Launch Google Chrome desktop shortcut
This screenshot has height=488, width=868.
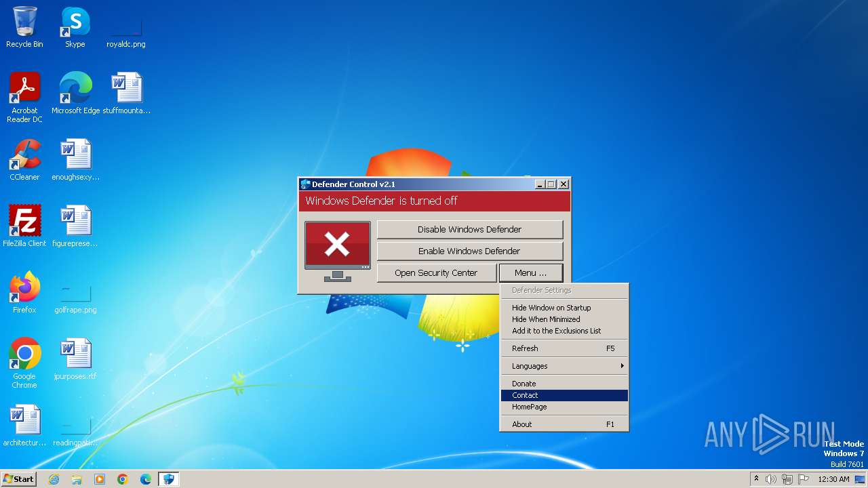click(24, 363)
